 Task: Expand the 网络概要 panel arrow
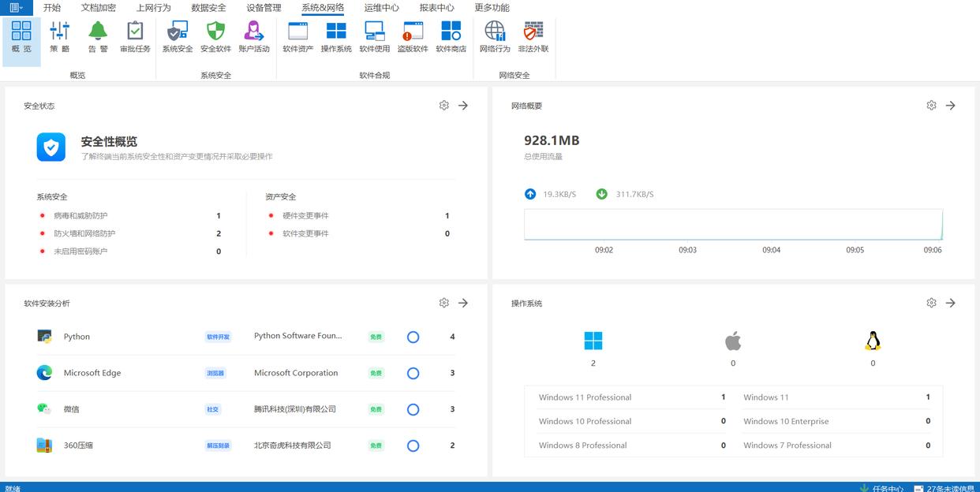pos(951,106)
